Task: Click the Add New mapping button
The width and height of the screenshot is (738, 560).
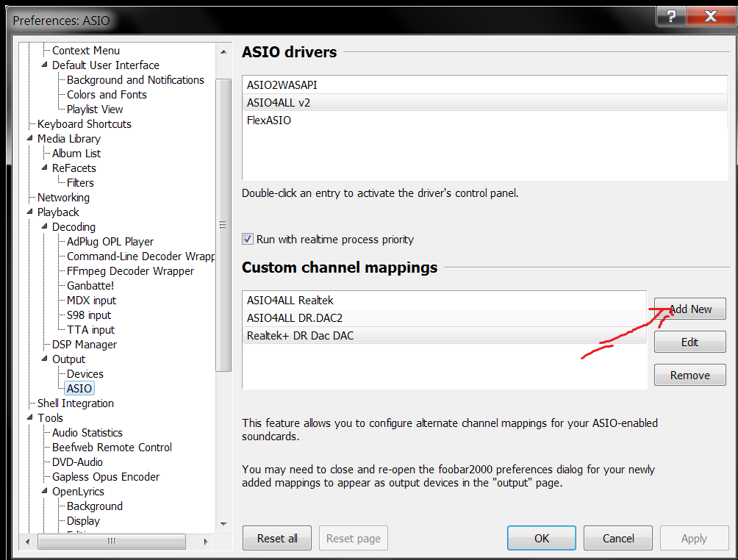Action: coord(689,309)
